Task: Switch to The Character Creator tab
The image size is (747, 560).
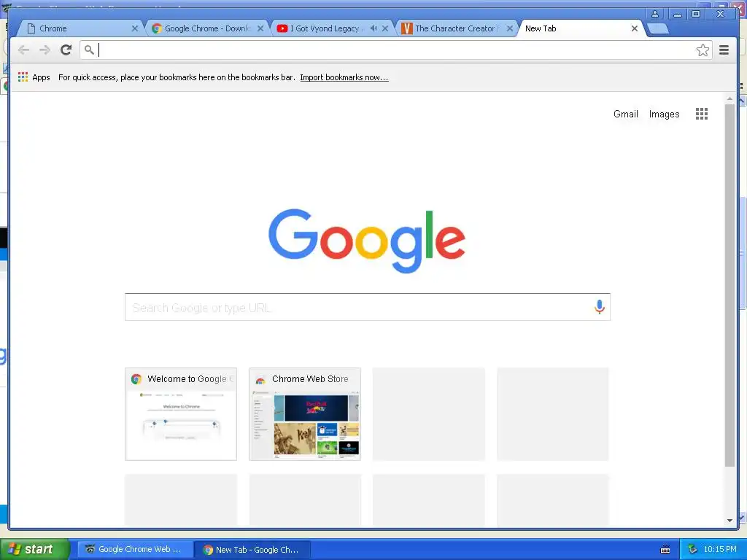Action: 456,28
